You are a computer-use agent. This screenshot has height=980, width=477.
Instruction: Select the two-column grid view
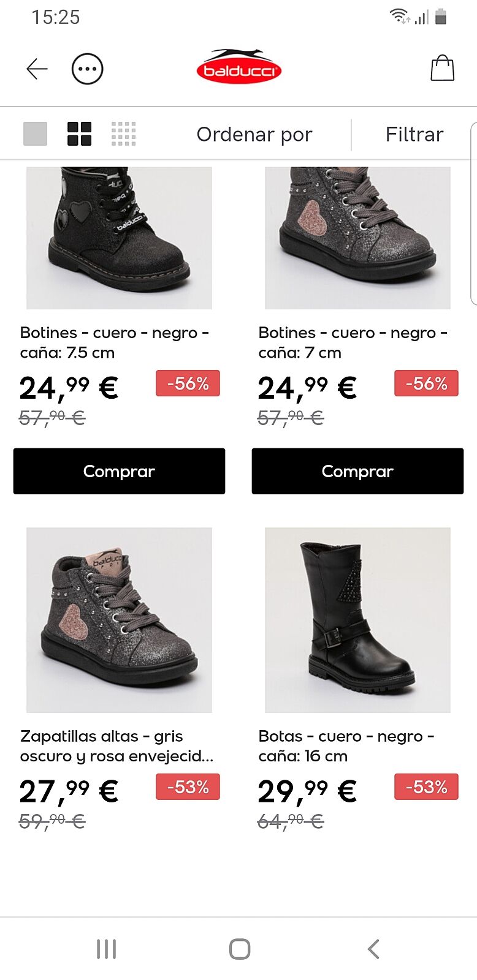(79, 134)
